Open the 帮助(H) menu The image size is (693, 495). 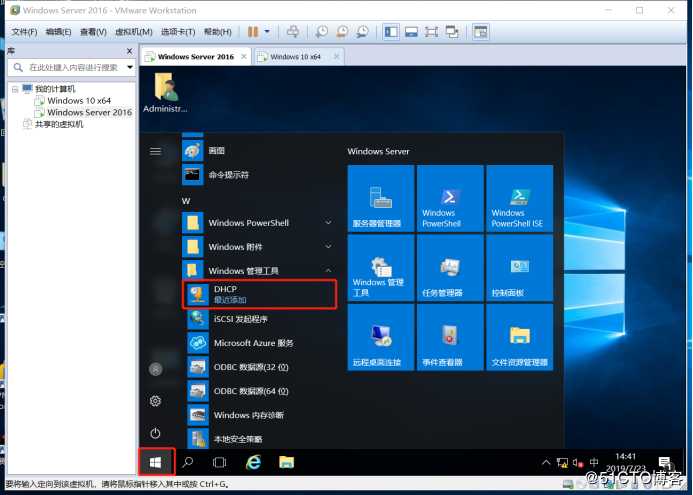pos(217,32)
